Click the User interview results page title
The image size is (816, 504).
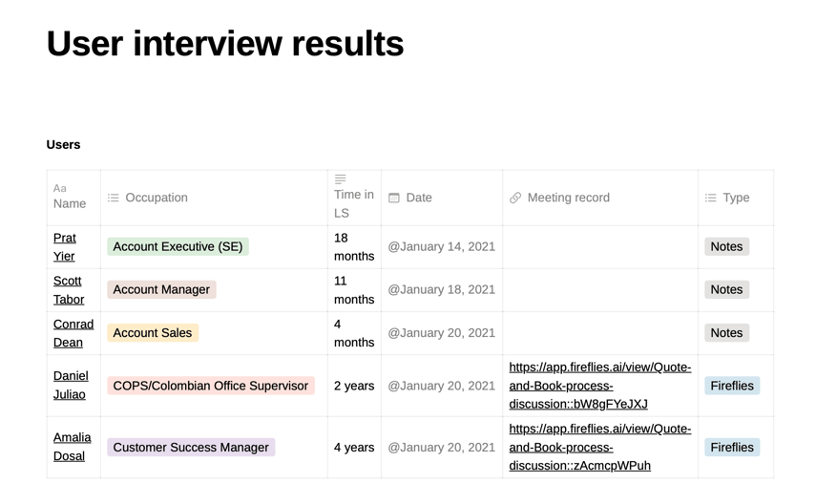coord(225,43)
